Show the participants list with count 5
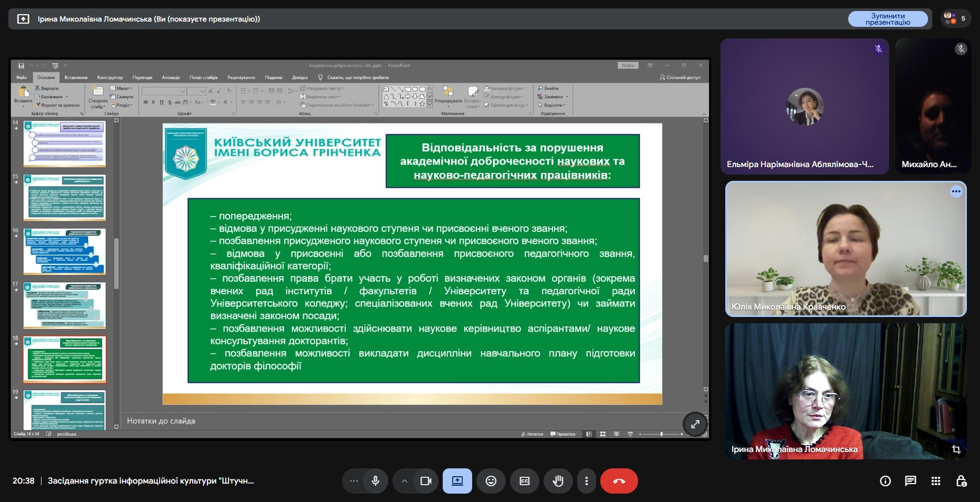 956,19
